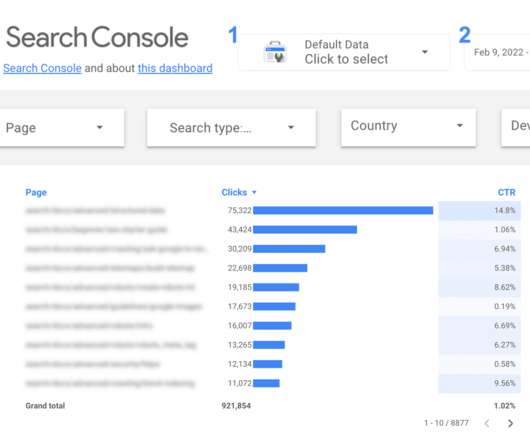Open the Search Console hyperlink
Viewport: 530px width, 442px height.
[42, 68]
